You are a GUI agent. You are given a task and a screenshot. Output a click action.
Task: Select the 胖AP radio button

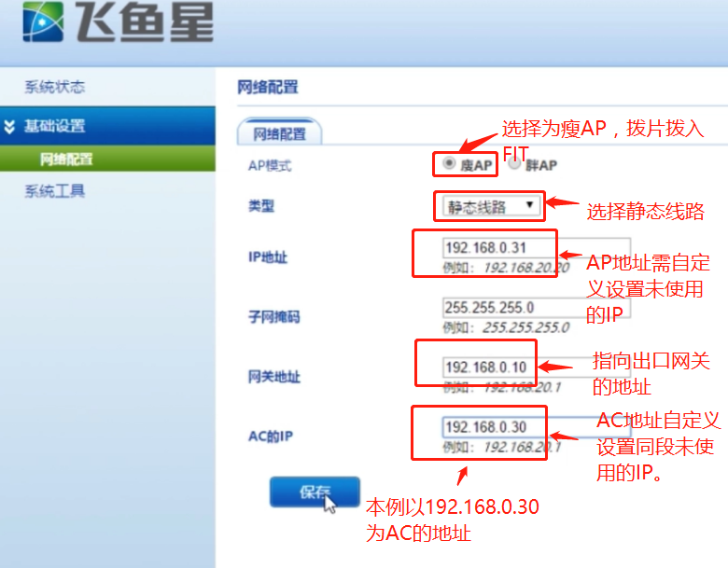coord(514,163)
